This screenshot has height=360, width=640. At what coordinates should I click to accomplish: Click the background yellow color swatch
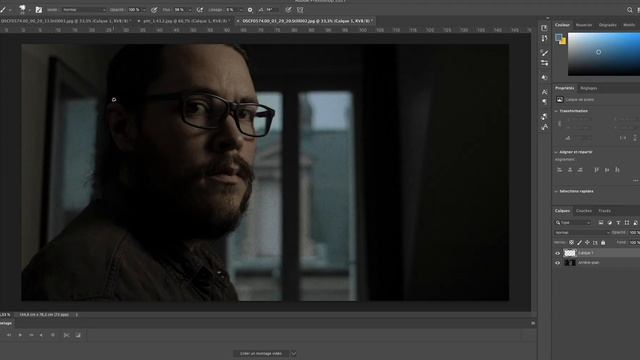pos(564,42)
